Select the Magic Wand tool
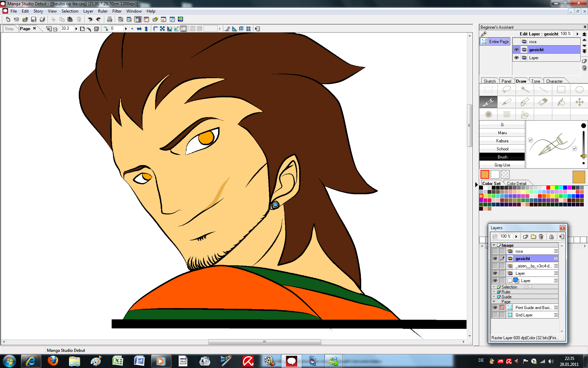Image resolution: width=588 pixels, height=368 pixels. [525, 90]
